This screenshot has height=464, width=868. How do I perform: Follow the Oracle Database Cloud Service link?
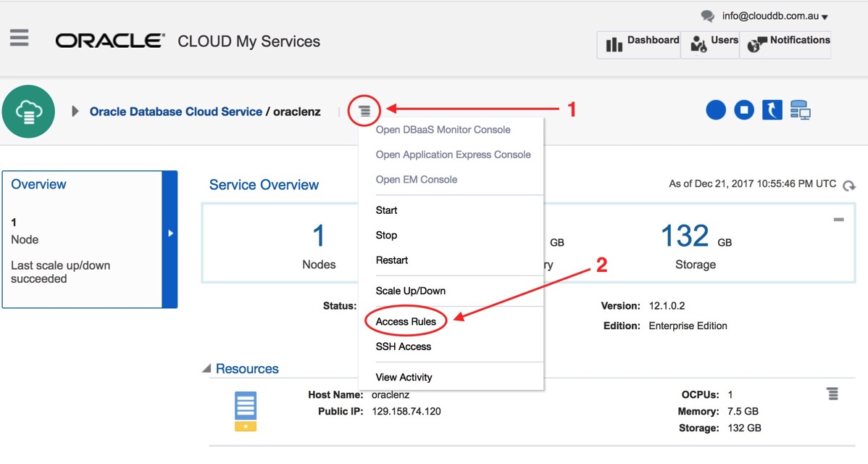tap(175, 112)
